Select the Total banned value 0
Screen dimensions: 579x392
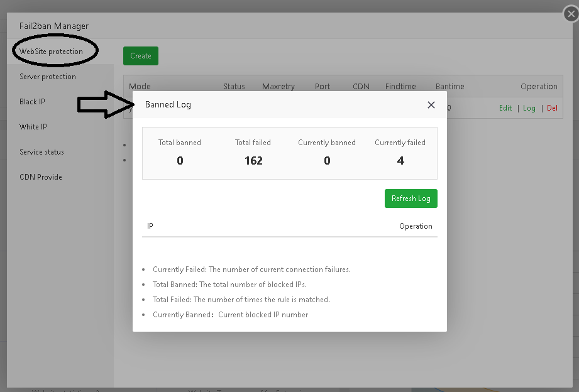180,161
